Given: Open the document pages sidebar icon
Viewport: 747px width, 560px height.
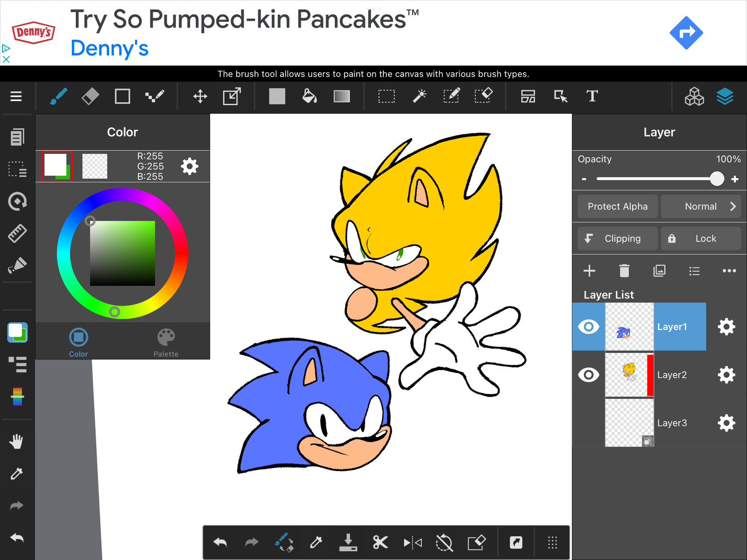Looking at the screenshot, I should (17, 137).
